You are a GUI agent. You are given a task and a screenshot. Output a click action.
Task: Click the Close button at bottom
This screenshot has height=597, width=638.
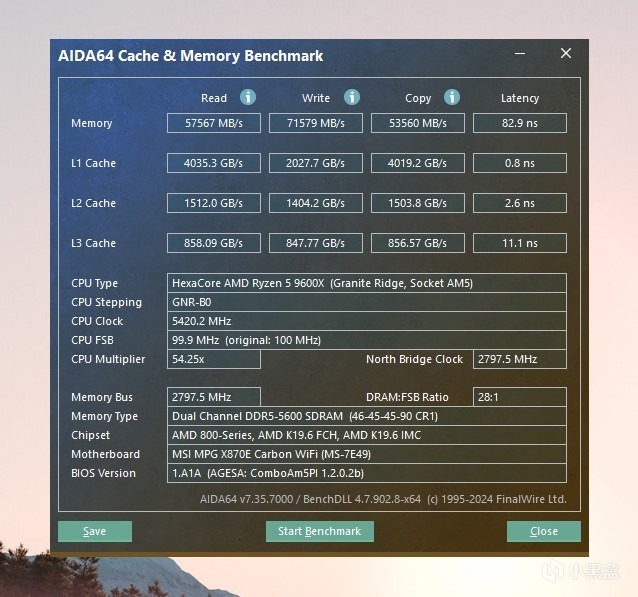coord(544,531)
